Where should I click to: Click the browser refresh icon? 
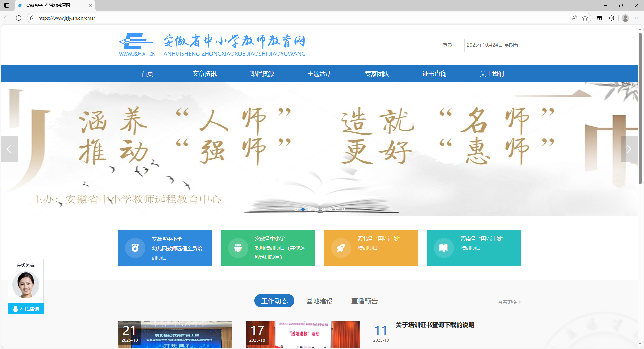click(x=19, y=18)
